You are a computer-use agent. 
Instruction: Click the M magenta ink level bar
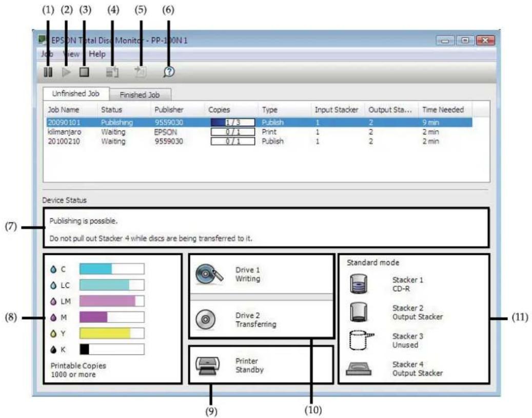point(112,317)
